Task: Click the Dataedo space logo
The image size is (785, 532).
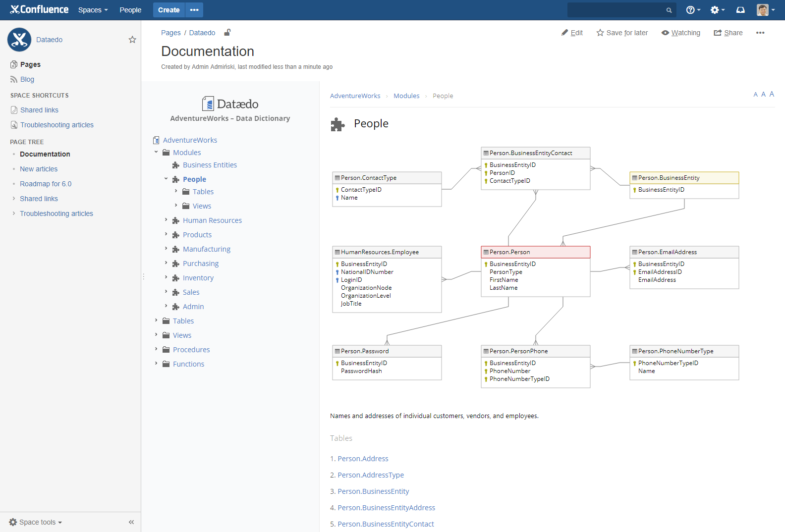Action: click(x=19, y=40)
